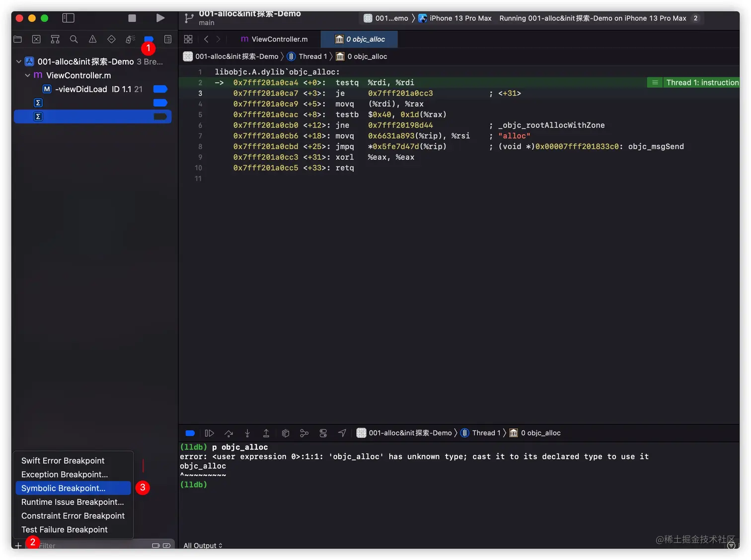This screenshot has height=560, width=751.
Task: Click line 6 in the editor gutter
Action: click(200, 125)
